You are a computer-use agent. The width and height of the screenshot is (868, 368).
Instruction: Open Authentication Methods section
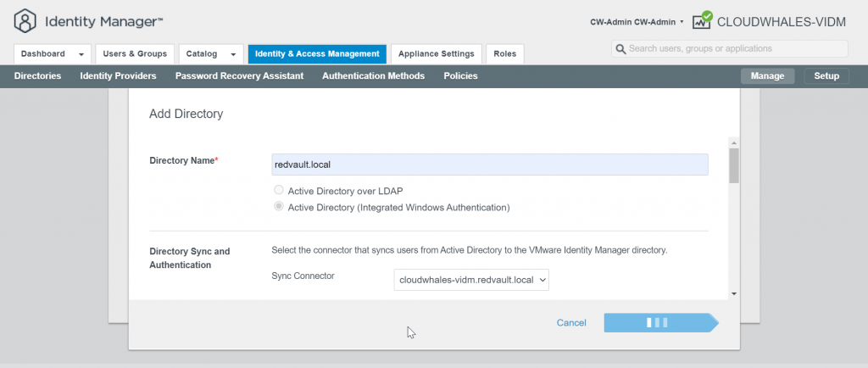coord(373,75)
